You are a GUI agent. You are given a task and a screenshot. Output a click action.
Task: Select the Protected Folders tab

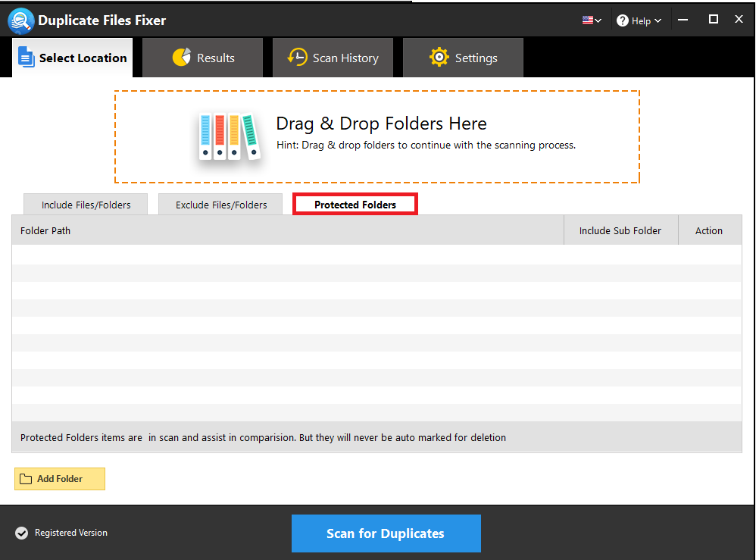tap(355, 205)
